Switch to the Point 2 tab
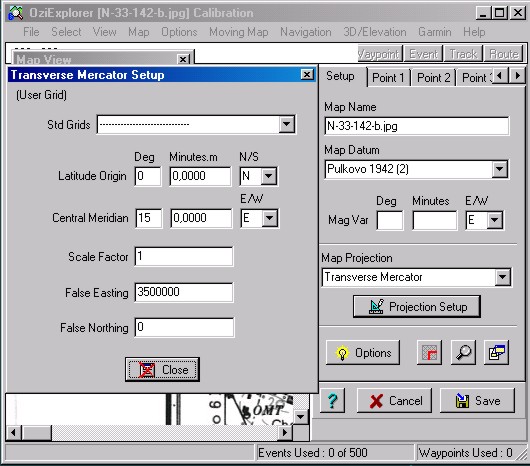The width and height of the screenshot is (530, 466). [434, 78]
